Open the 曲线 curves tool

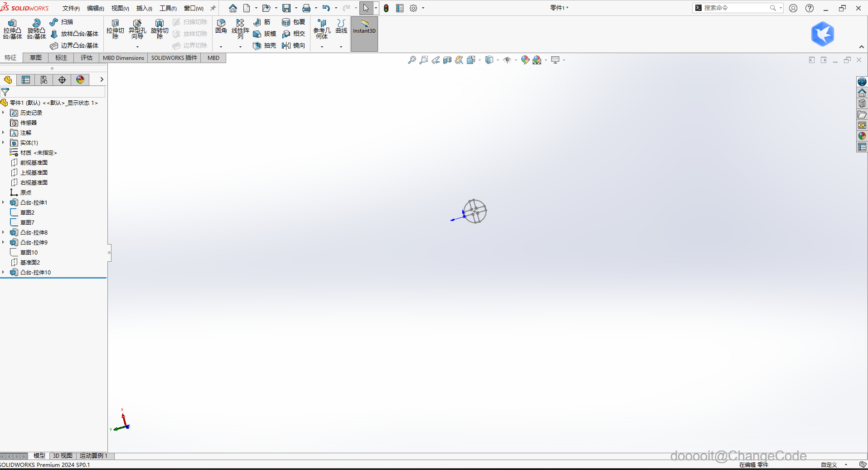click(341, 26)
